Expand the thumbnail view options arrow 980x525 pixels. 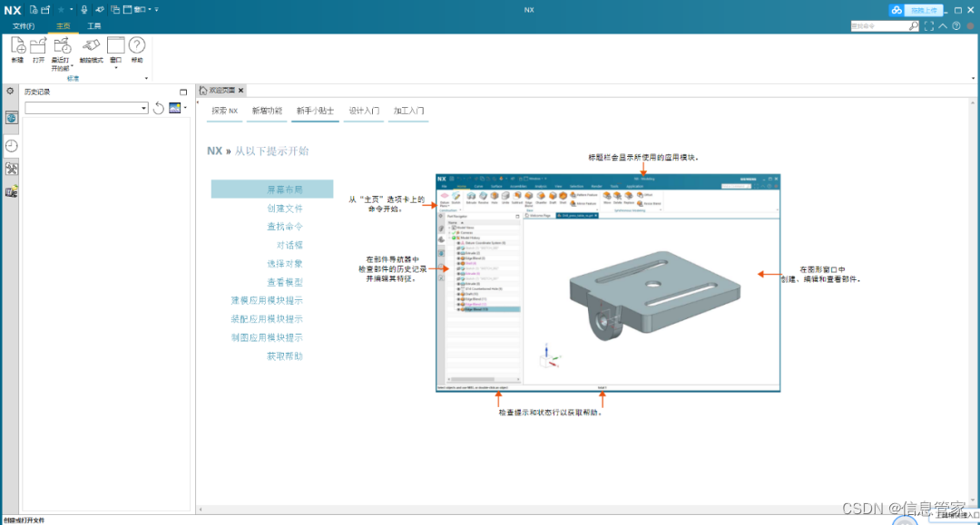186,108
